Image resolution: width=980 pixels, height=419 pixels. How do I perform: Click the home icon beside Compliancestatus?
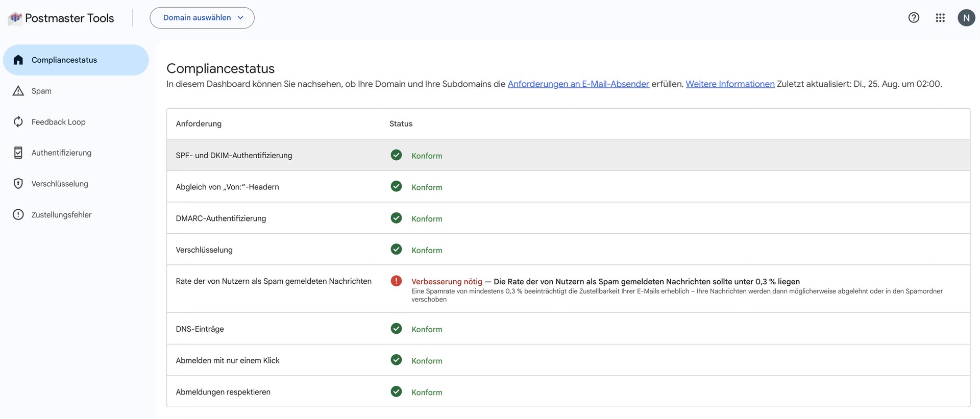click(18, 60)
